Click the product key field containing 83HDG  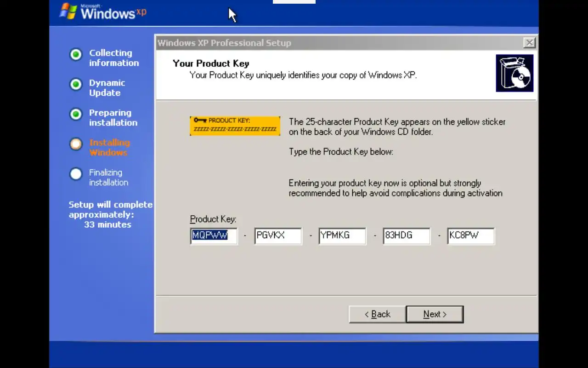click(407, 236)
